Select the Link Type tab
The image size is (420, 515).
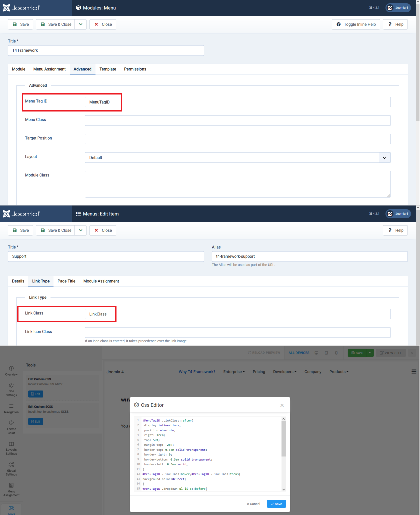coord(41,281)
